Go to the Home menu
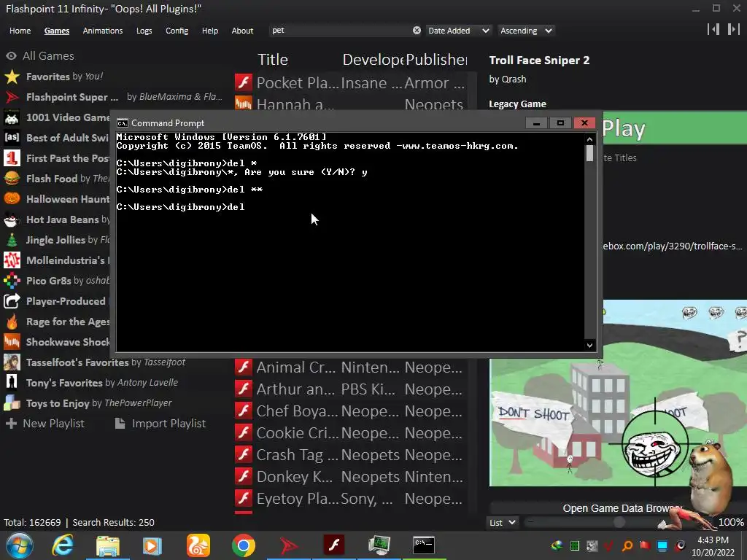The height and width of the screenshot is (560, 747). click(x=20, y=31)
